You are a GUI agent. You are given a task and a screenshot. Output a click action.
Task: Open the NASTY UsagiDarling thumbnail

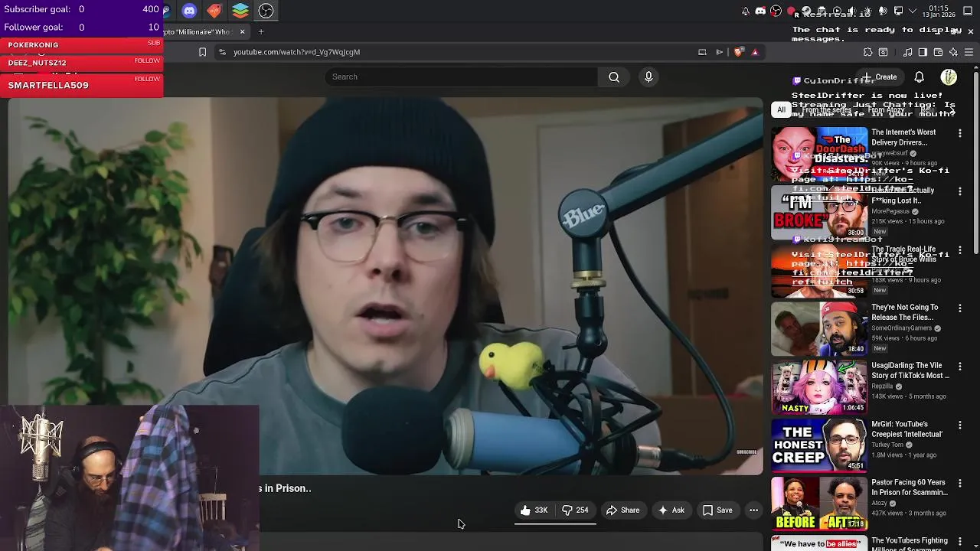click(819, 387)
